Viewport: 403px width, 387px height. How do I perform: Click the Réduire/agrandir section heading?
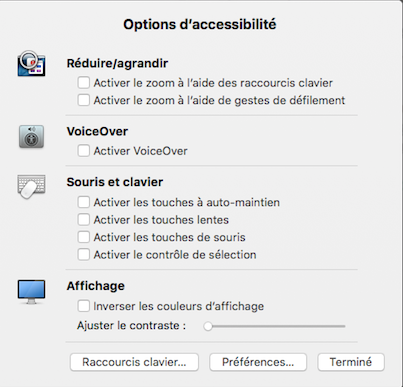pyautogui.click(x=117, y=63)
